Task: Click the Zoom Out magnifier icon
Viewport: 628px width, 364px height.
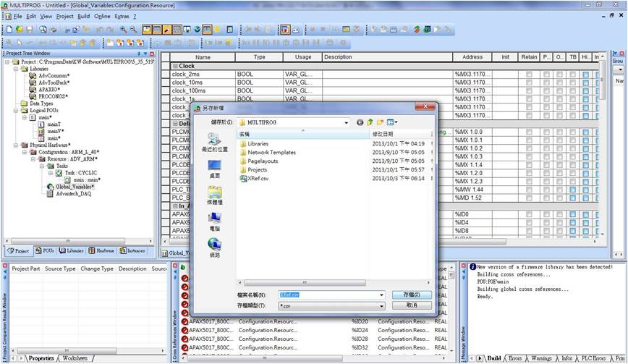Action: click(x=133, y=30)
